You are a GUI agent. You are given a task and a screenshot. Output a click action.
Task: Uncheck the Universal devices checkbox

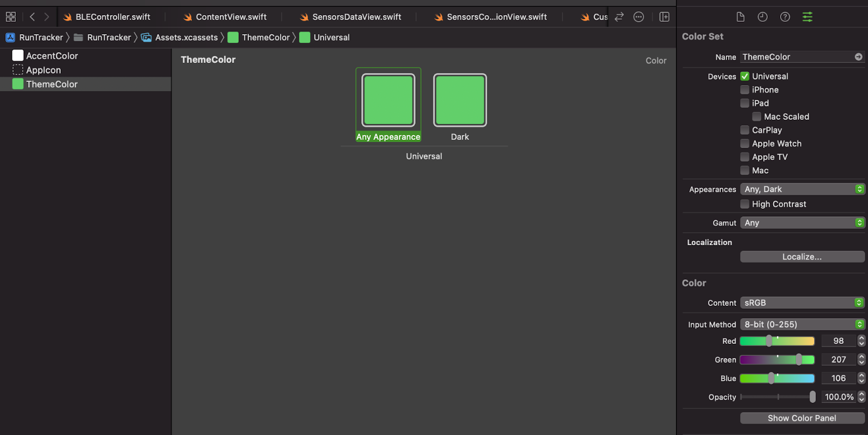[x=745, y=76]
